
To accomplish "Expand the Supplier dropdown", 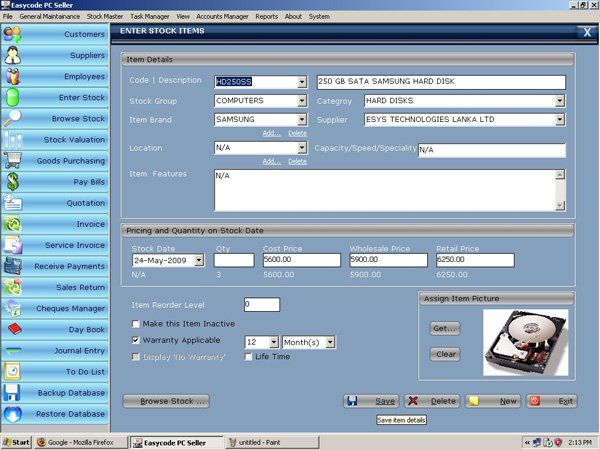I will [x=560, y=120].
